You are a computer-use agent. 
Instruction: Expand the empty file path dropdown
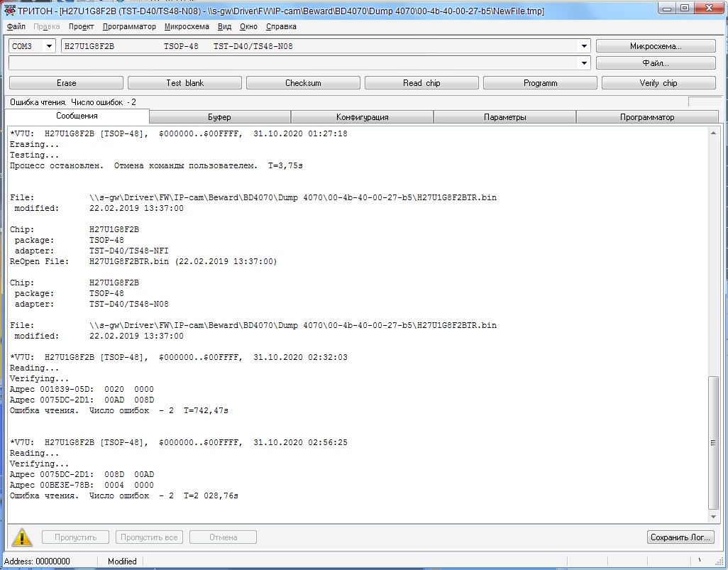(x=584, y=63)
